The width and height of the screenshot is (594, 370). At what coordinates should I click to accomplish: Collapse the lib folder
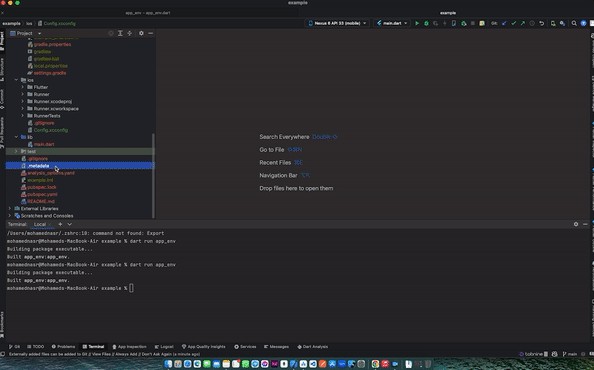tap(16, 137)
